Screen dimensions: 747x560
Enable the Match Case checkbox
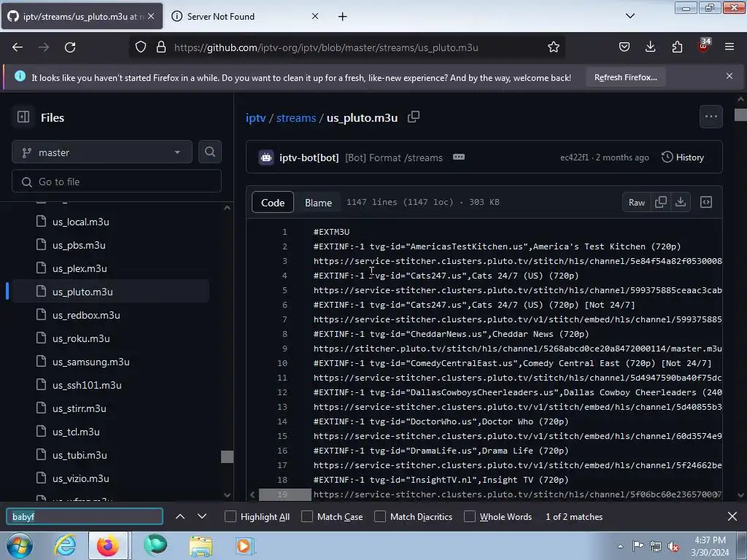click(x=307, y=517)
